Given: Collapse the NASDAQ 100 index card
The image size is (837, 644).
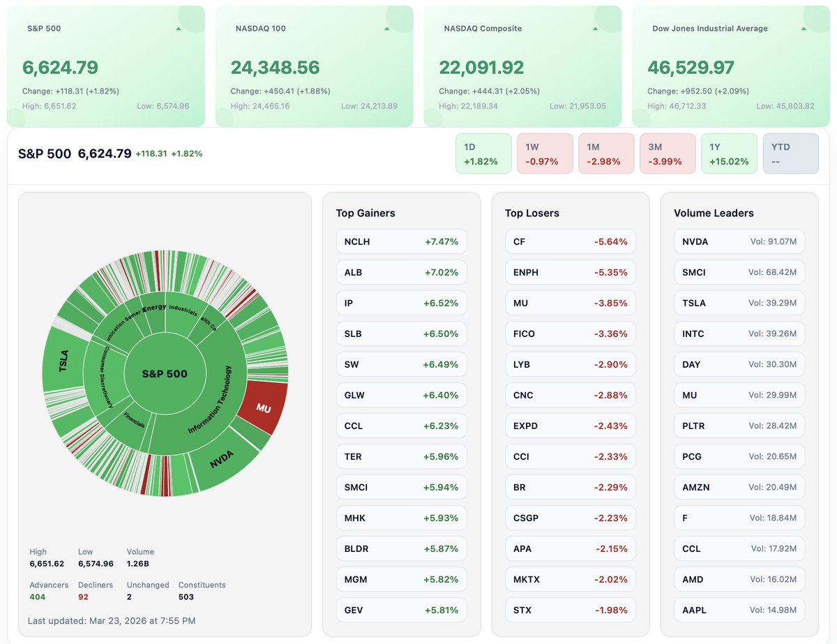Looking at the screenshot, I should [x=386, y=29].
